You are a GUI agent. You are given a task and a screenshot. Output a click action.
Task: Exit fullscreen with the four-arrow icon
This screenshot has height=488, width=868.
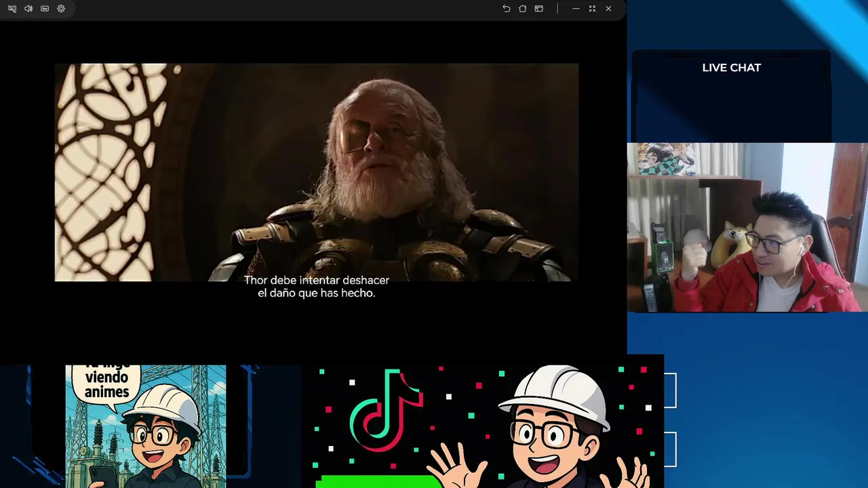click(592, 9)
